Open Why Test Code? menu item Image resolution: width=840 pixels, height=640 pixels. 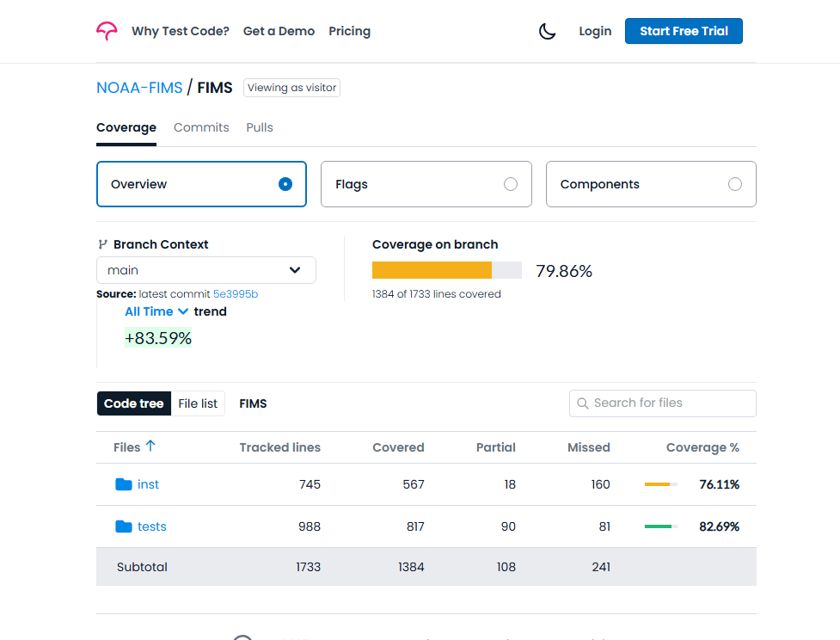[181, 31]
